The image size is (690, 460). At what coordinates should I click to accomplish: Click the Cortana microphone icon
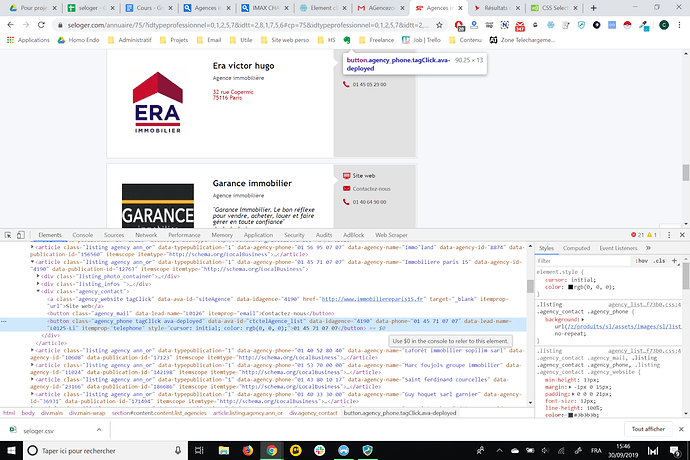point(178,450)
